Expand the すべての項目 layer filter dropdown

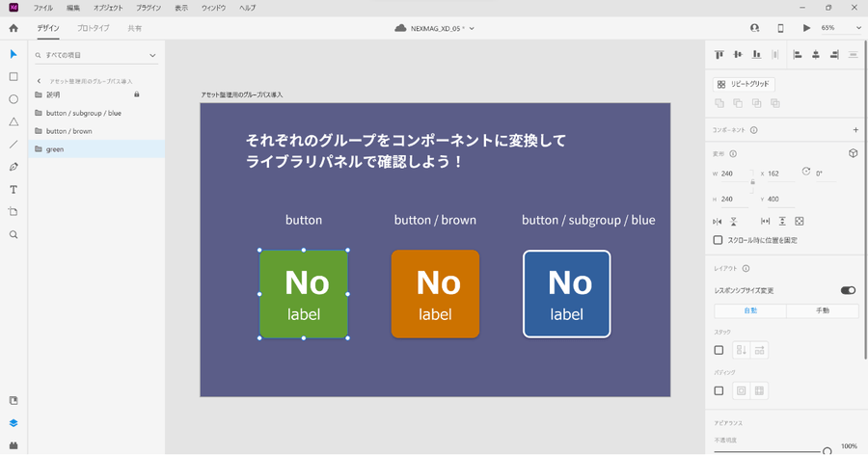[x=95, y=56]
